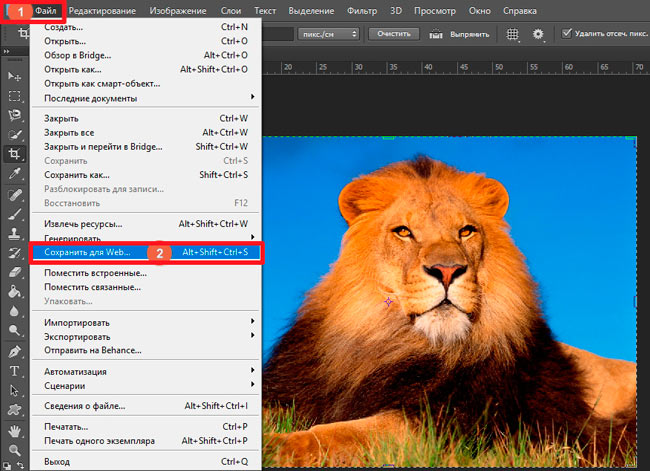Select the Custom Shape tool

(15, 410)
